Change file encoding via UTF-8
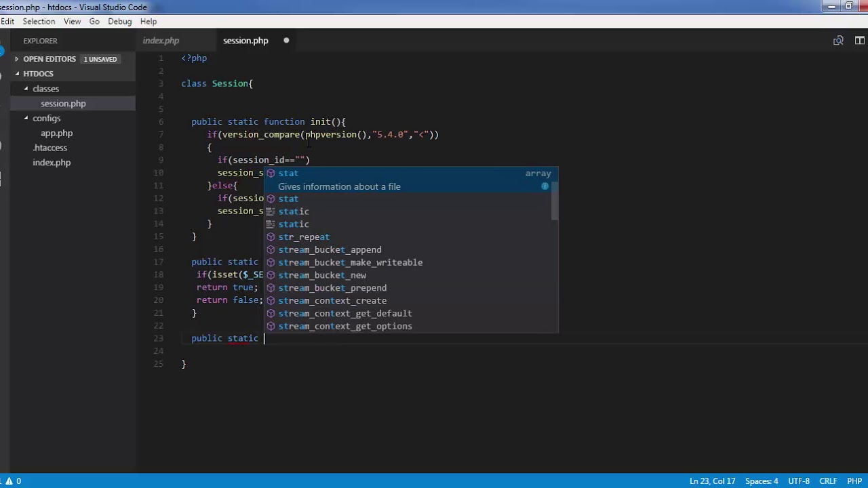Image resolution: width=868 pixels, height=488 pixels. (x=799, y=481)
